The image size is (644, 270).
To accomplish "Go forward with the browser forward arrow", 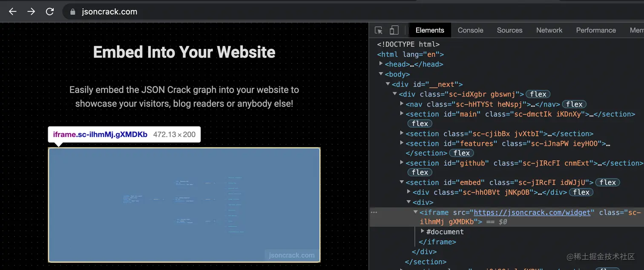I will 31,11.
